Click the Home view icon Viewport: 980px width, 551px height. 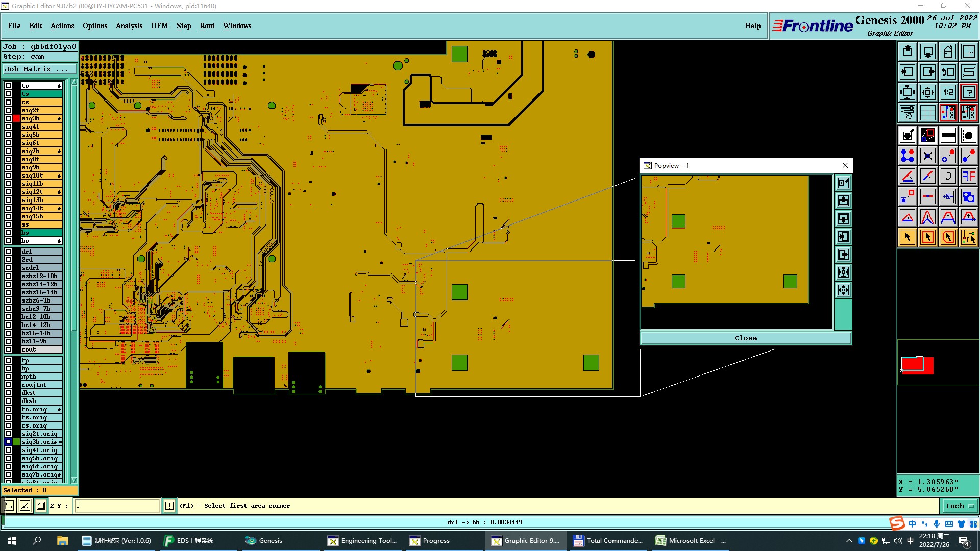coord(948,52)
